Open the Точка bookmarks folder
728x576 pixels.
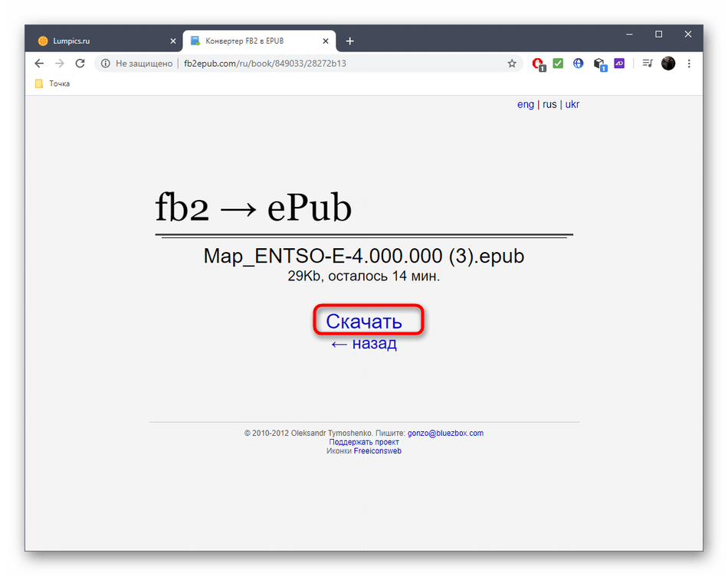pos(52,83)
